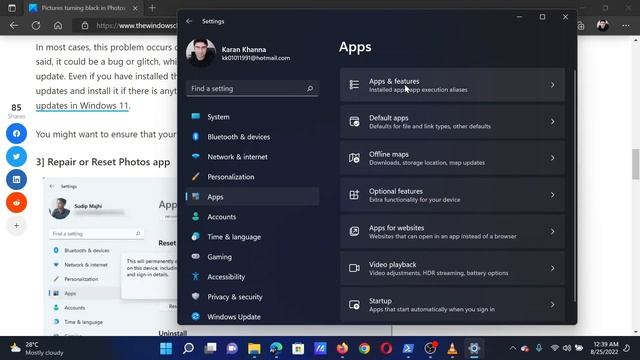The width and height of the screenshot is (640, 360).
Task: Click the Default apps icon
Action: [x=354, y=122]
